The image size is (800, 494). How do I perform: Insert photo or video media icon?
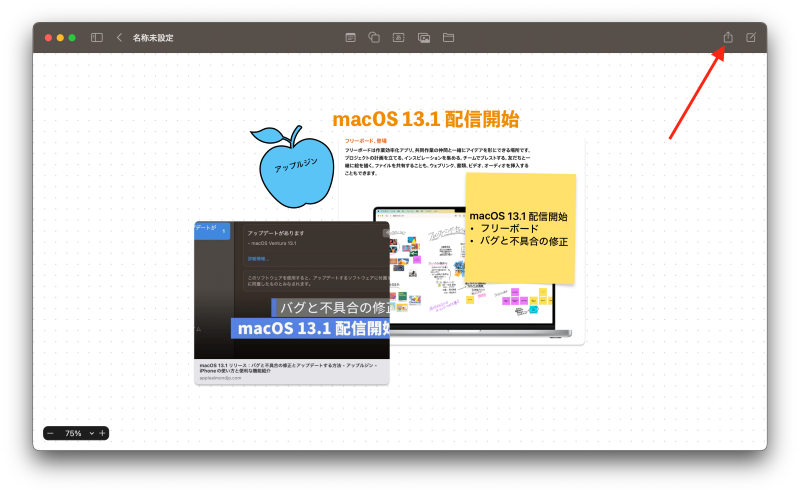point(423,37)
